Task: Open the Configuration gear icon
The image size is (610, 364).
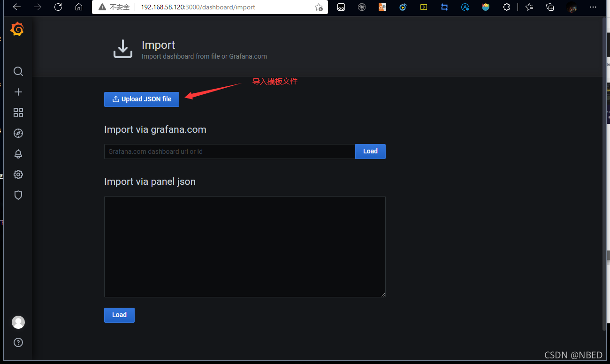Action: [18, 174]
